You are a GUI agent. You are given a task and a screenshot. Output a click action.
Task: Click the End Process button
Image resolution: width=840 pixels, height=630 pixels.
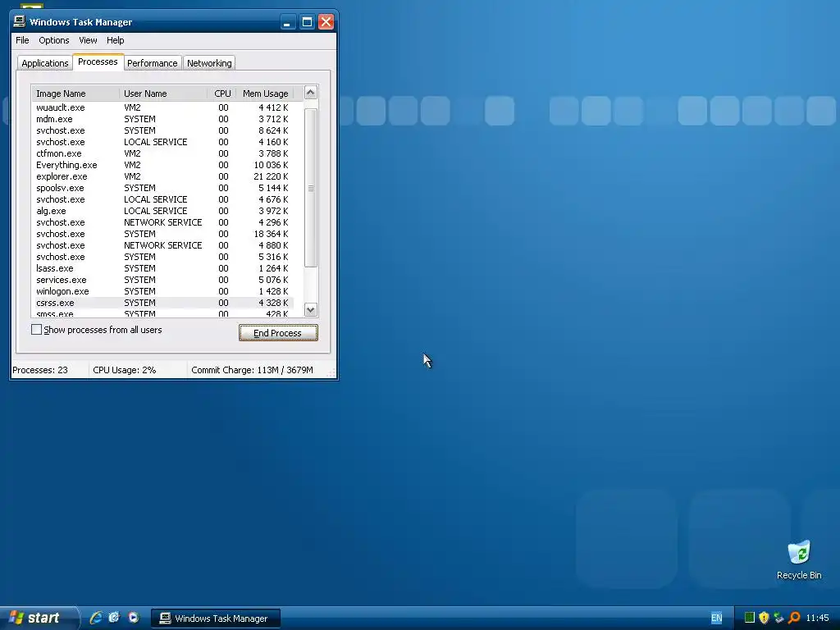click(278, 333)
